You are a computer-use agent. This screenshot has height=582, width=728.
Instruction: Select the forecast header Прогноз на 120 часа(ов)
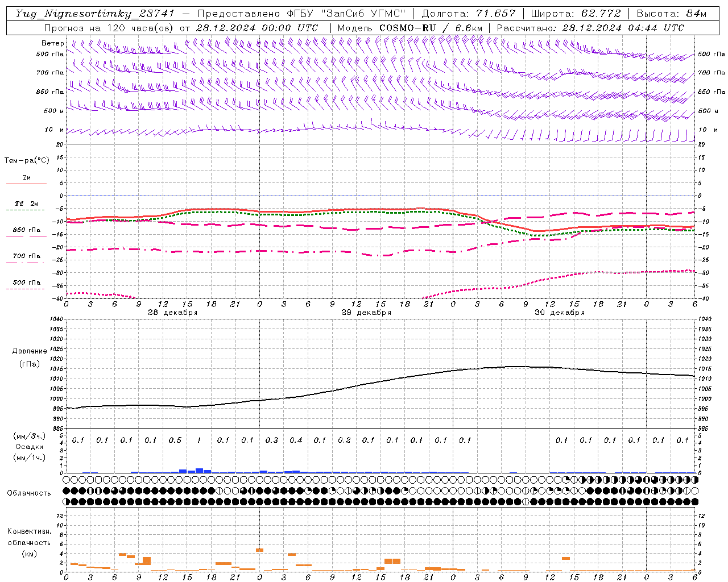click(x=110, y=28)
